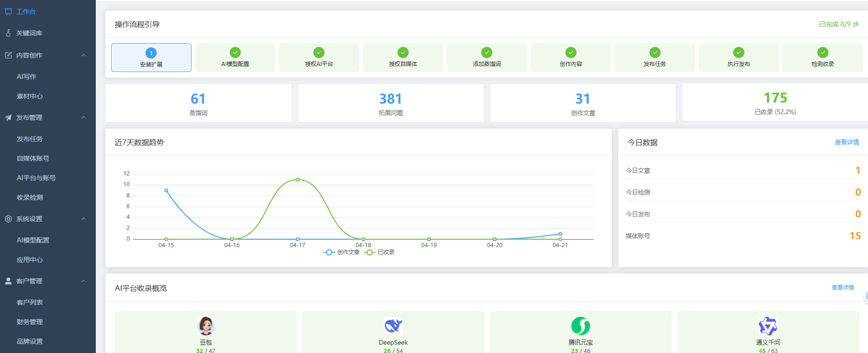Collapse the 发布管理 menu chevron
The height and width of the screenshot is (353, 868).
(84, 118)
